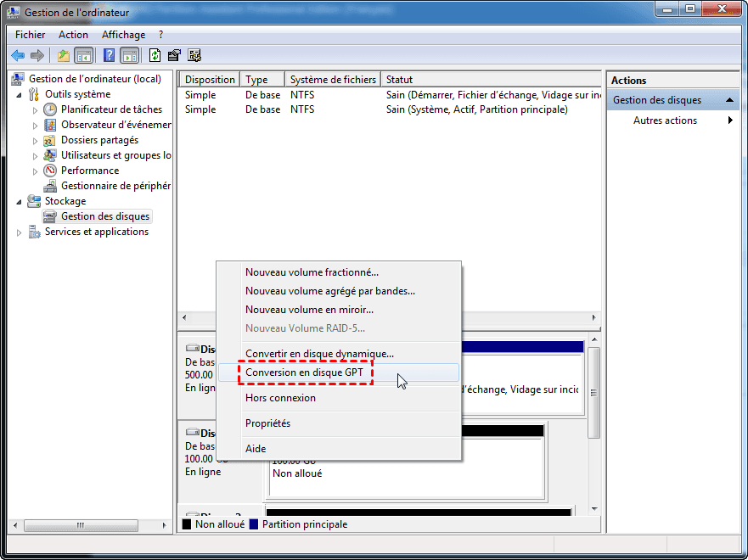Image resolution: width=748 pixels, height=560 pixels.
Task: Open the Fichier menu
Action: 30,35
